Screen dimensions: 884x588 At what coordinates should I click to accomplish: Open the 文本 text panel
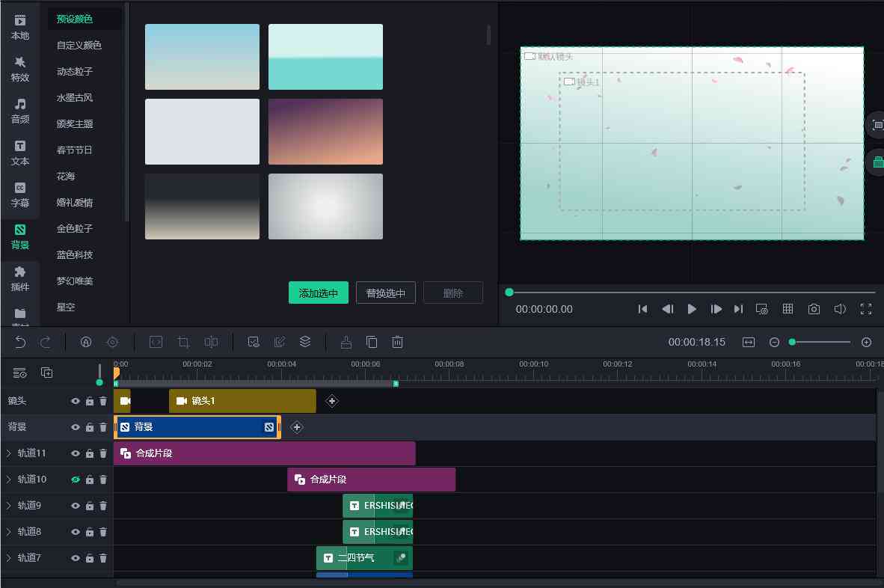[19, 153]
